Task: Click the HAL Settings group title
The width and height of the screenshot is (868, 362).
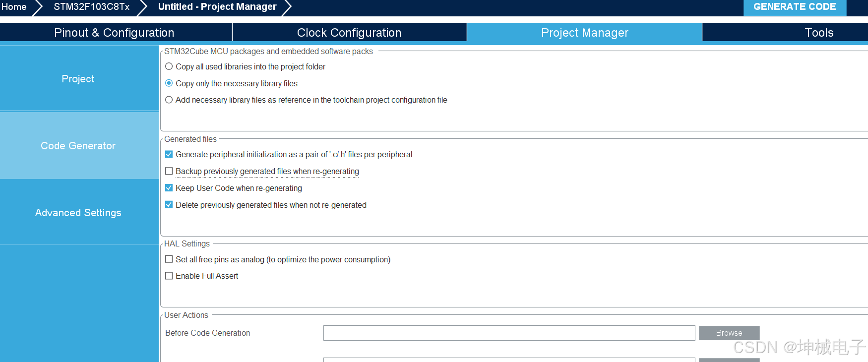Action: pyautogui.click(x=187, y=243)
